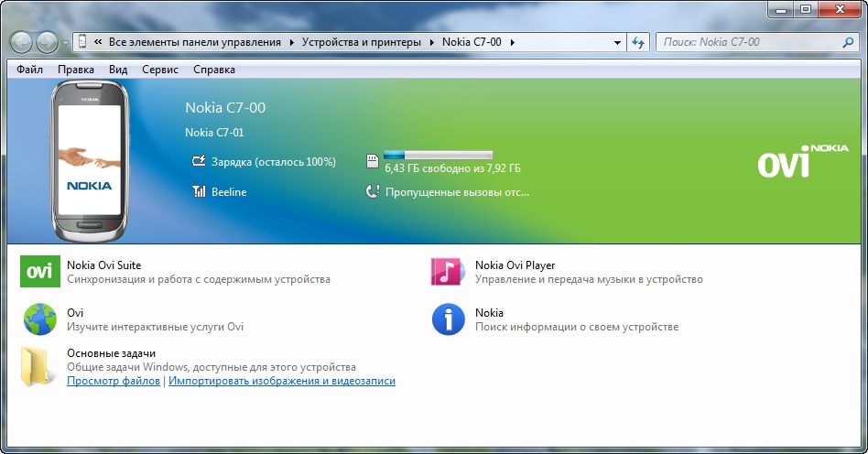
Task: Click Импортировать изображения и видеозаписи link
Action: (282, 381)
